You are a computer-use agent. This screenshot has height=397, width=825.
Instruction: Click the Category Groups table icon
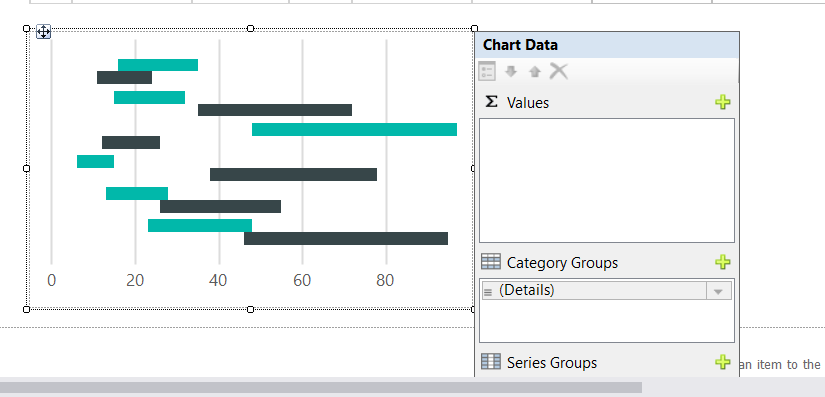[491, 261]
